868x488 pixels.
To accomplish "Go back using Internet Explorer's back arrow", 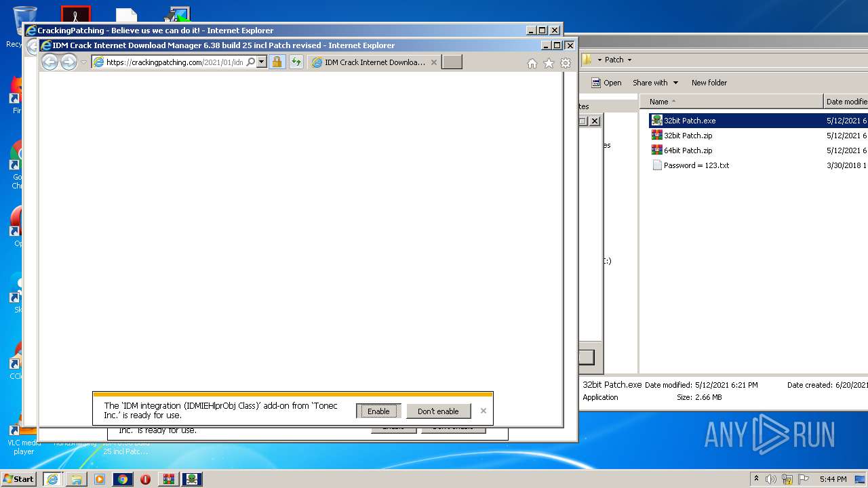I will (50, 62).
